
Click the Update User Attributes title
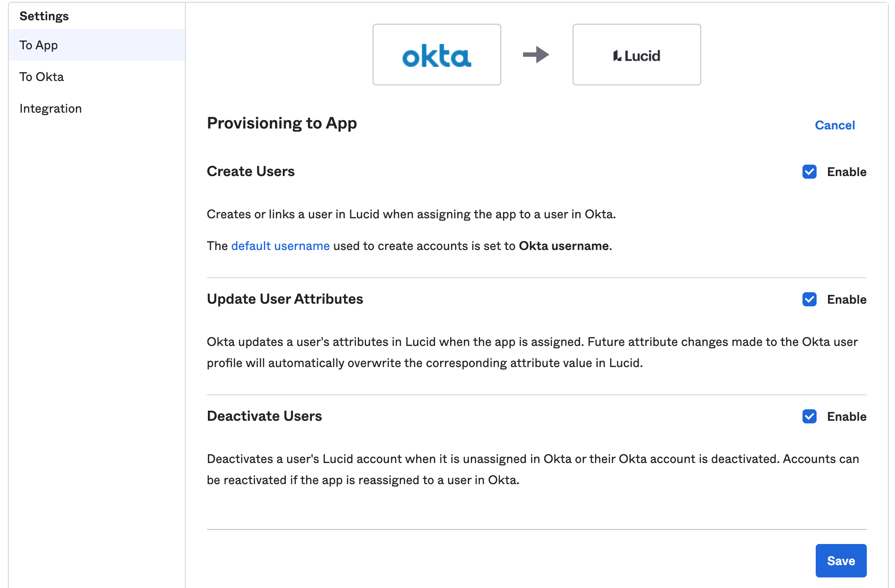[285, 299]
